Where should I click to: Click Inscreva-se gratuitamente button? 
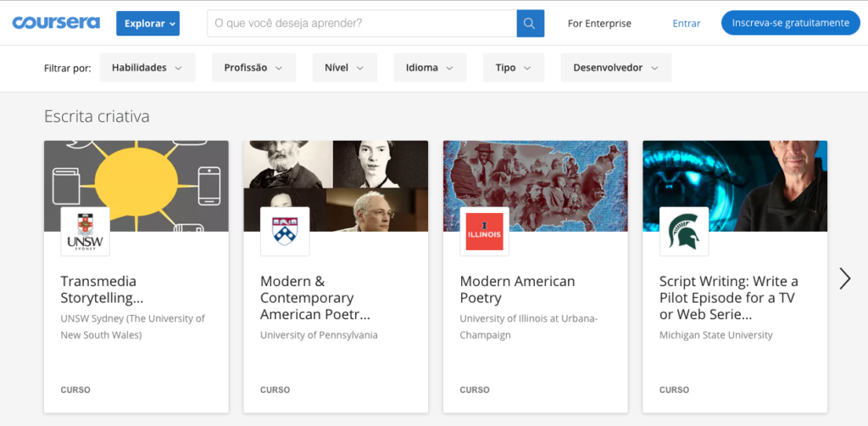pos(791,23)
